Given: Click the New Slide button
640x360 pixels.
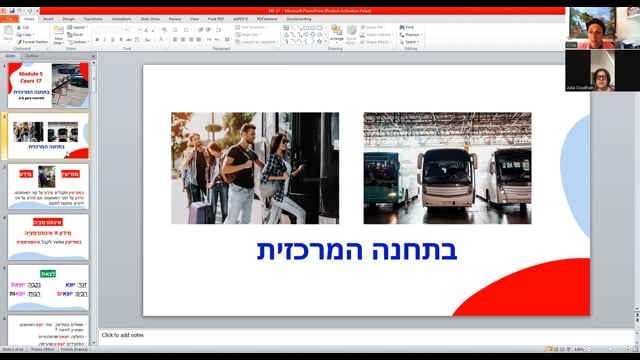Looking at the screenshot, I should pos(58,35).
